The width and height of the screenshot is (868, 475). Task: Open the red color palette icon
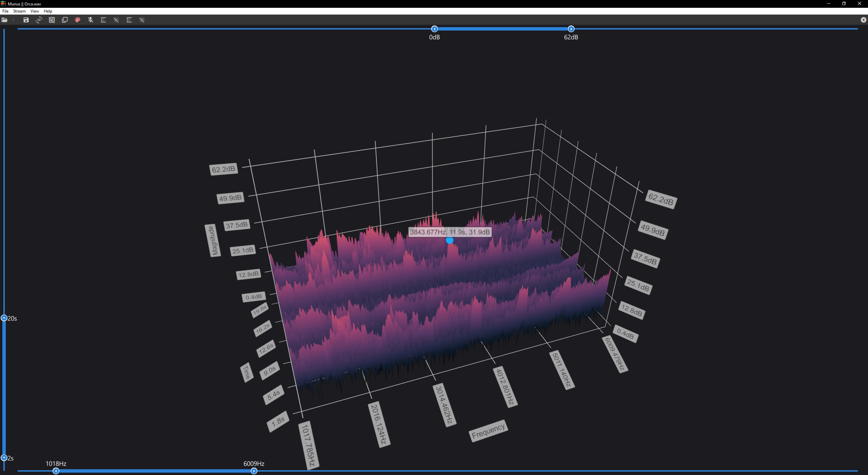coord(78,20)
